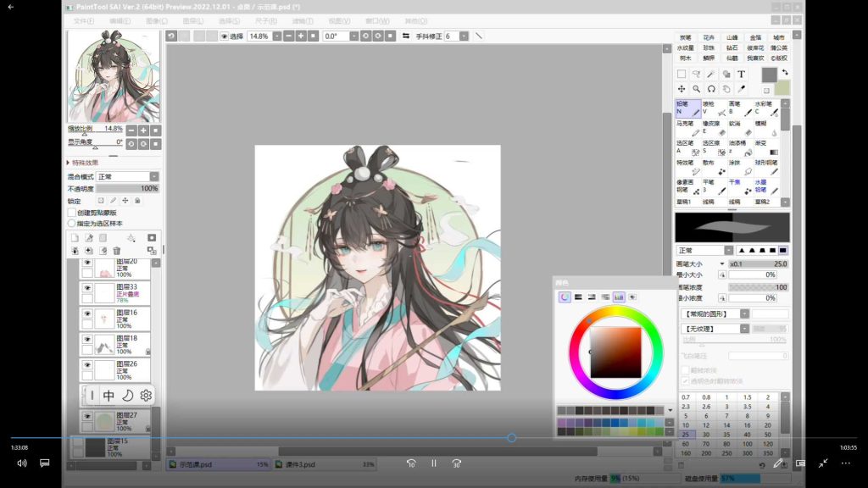Create a new layer

coord(75,238)
